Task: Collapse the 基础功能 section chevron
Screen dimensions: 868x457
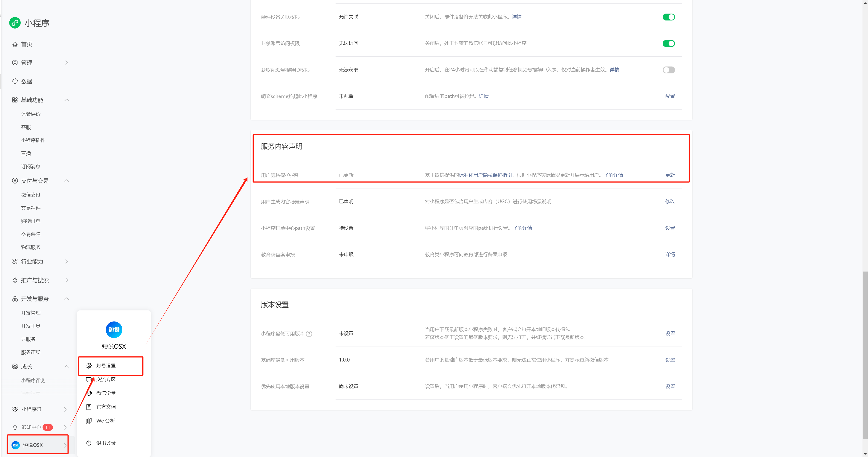Action: (67, 100)
